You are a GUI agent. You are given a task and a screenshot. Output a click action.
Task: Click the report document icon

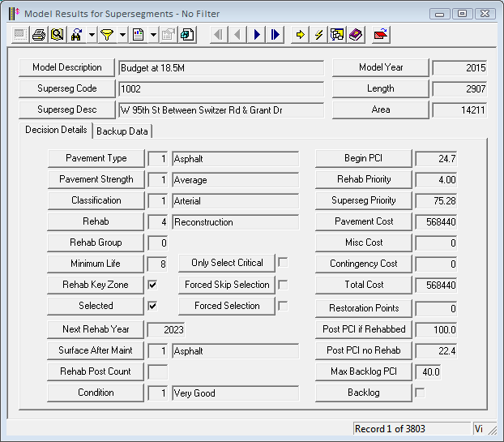[139, 34]
